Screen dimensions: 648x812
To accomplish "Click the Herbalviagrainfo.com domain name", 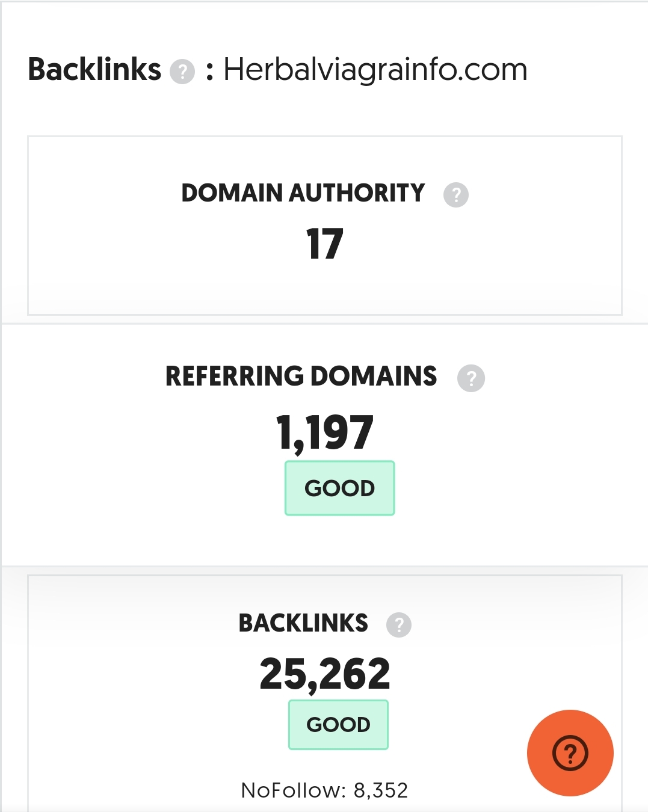I will (375, 70).
